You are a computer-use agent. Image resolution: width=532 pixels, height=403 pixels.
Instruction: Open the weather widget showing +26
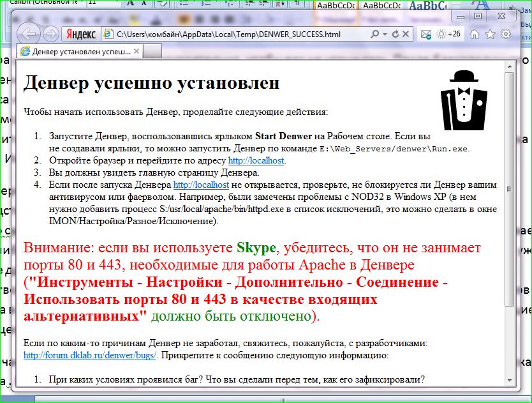pyautogui.click(x=448, y=34)
